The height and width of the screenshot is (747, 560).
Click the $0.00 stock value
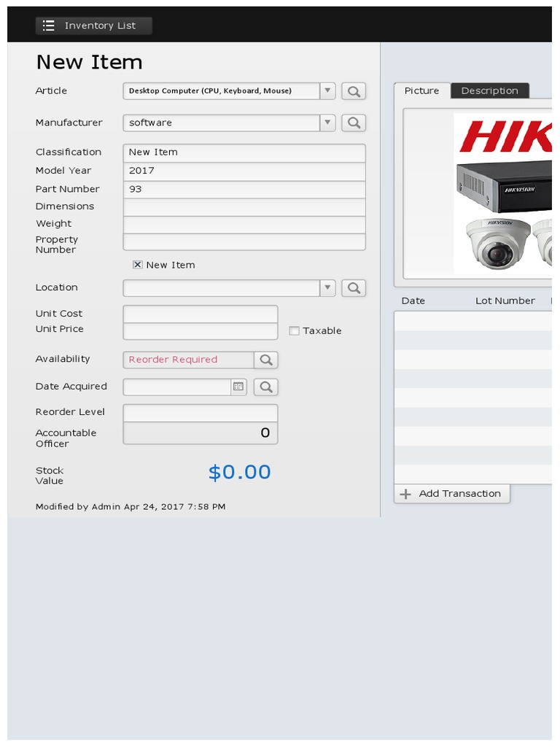(239, 472)
